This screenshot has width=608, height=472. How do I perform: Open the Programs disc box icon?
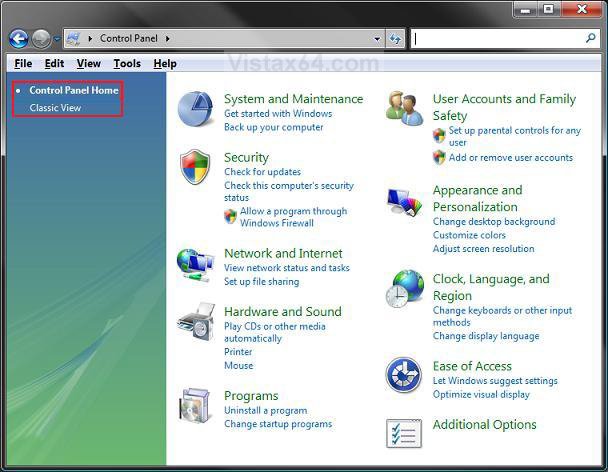[195, 405]
